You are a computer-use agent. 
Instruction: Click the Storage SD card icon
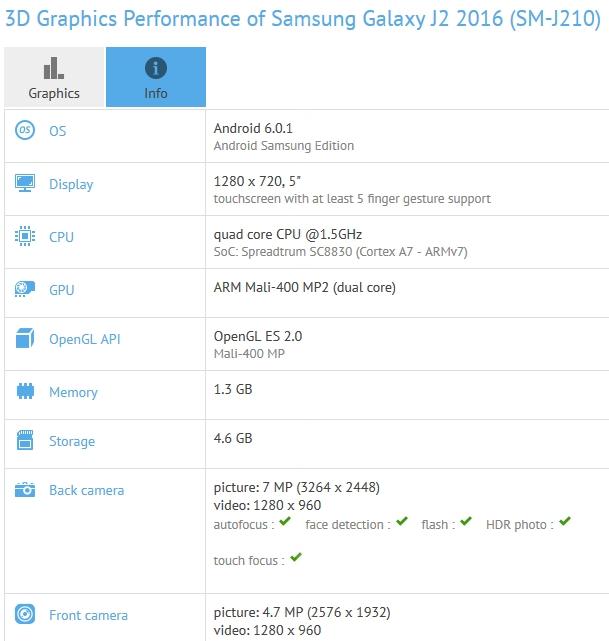point(25,440)
